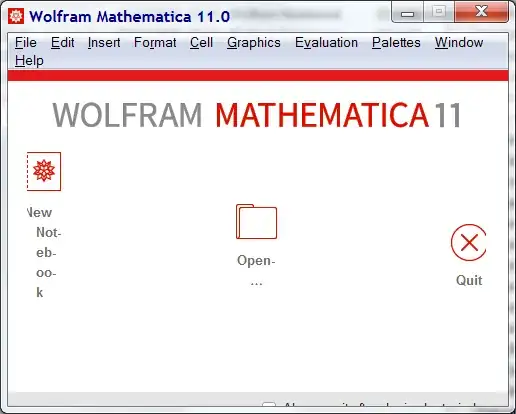Toggle the partially visible bottom checkbox
Screen dimensions: 516x414
(269, 405)
